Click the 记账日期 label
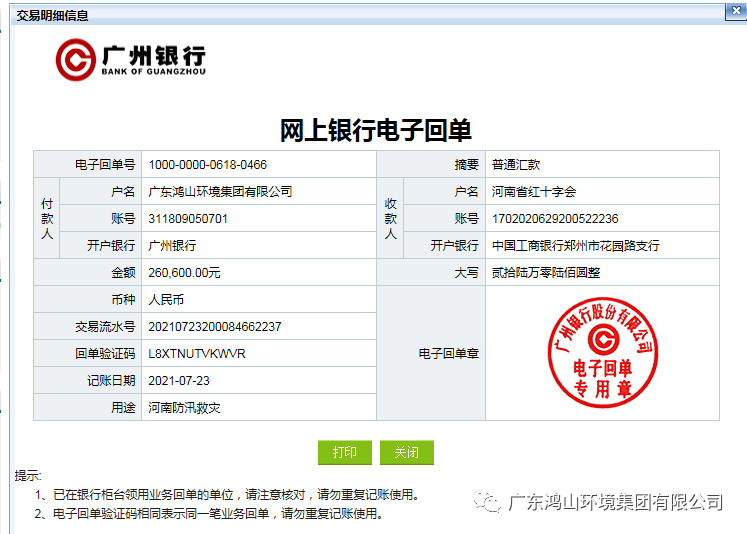This screenshot has width=747, height=534. coord(111,381)
